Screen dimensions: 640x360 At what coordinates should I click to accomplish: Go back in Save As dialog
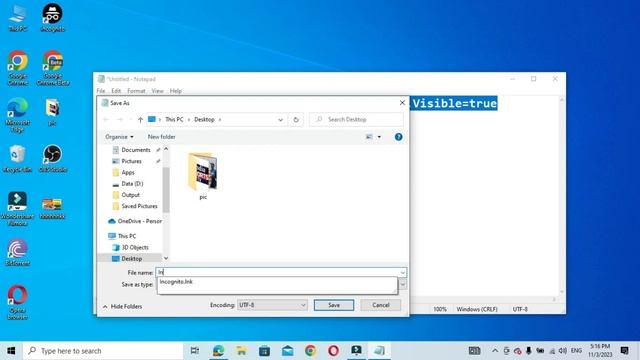tap(106, 120)
